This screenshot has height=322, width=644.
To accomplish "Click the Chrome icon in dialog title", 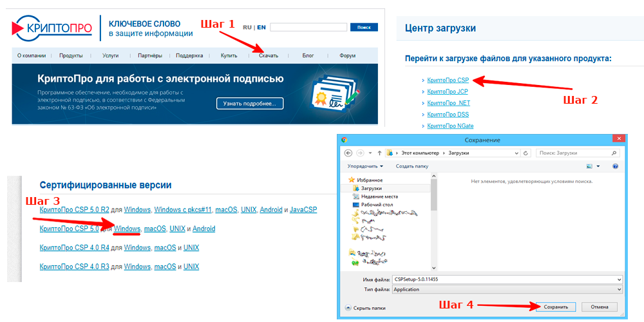I will (344, 140).
